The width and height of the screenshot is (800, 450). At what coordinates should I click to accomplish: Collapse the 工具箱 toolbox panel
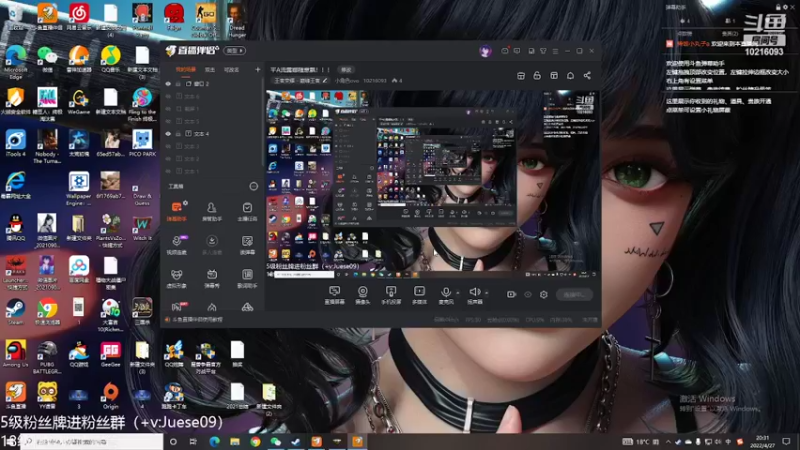(x=254, y=186)
